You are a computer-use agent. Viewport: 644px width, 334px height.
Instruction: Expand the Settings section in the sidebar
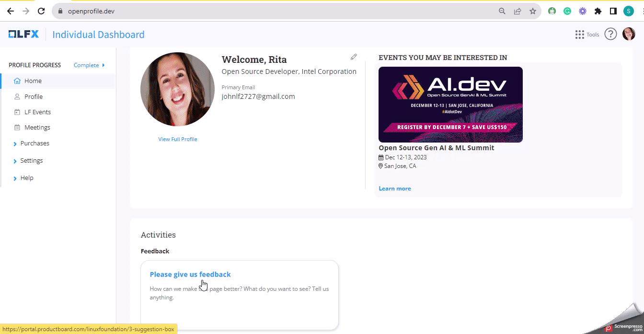pos(32,161)
